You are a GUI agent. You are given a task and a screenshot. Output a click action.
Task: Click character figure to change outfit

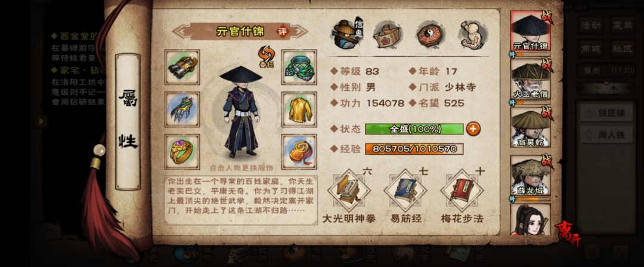[241, 112]
